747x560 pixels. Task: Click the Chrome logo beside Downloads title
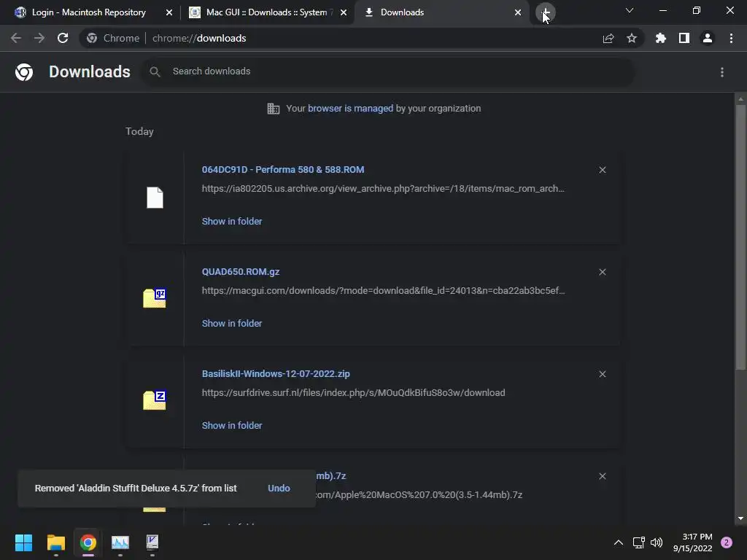pos(24,72)
